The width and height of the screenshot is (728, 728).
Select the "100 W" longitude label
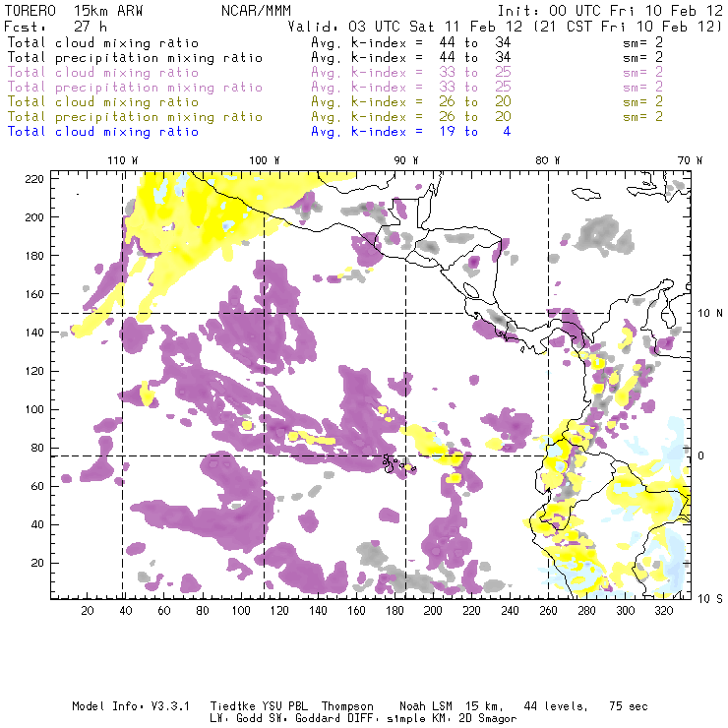(x=265, y=160)
